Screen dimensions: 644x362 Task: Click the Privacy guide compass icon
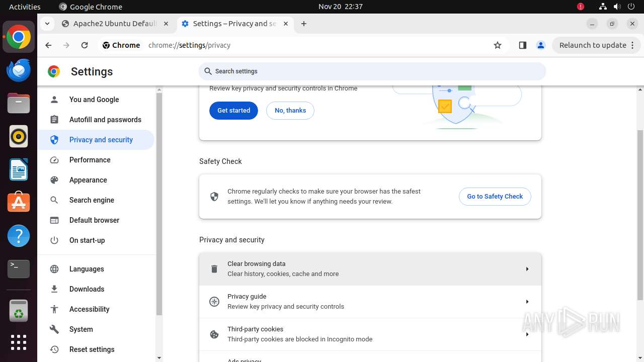(x=214, y=302)
